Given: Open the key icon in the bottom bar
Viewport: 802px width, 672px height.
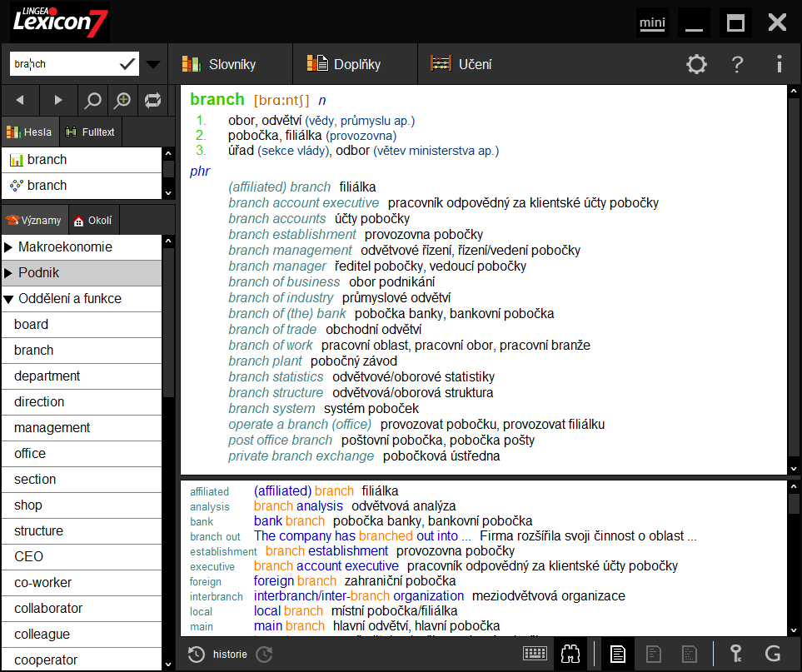Looking at the screenshot, I should point(736,654).
